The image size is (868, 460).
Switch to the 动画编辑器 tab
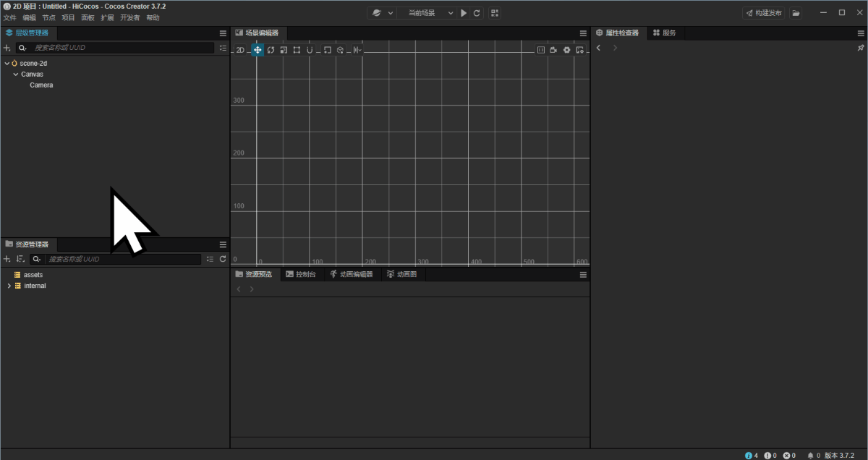[x=352, y=274]
